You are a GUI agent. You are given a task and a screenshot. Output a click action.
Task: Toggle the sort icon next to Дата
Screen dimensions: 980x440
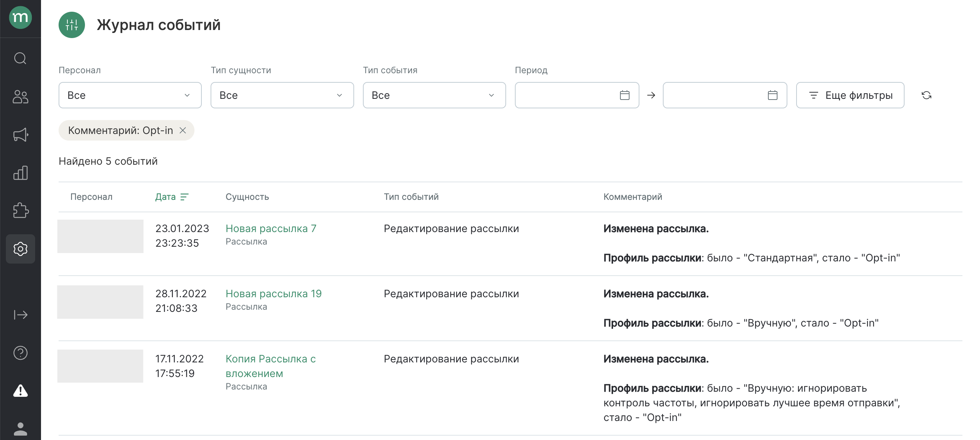pyautogui.click(x=184, y=197)
